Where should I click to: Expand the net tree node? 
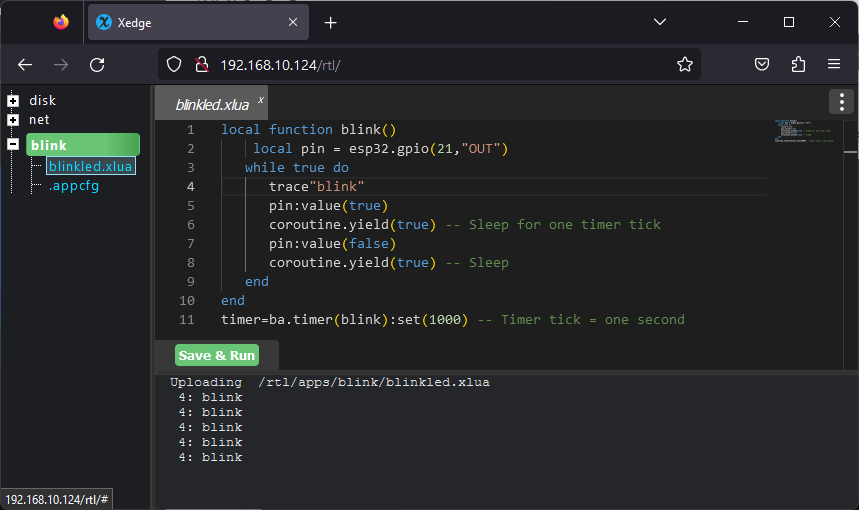[x=13, y=120]
